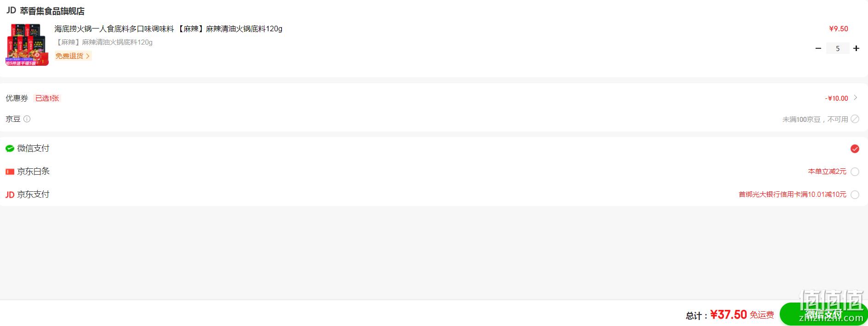Click the quantity input field showing 5
The image size is (868, 326).
coord(838,48)
